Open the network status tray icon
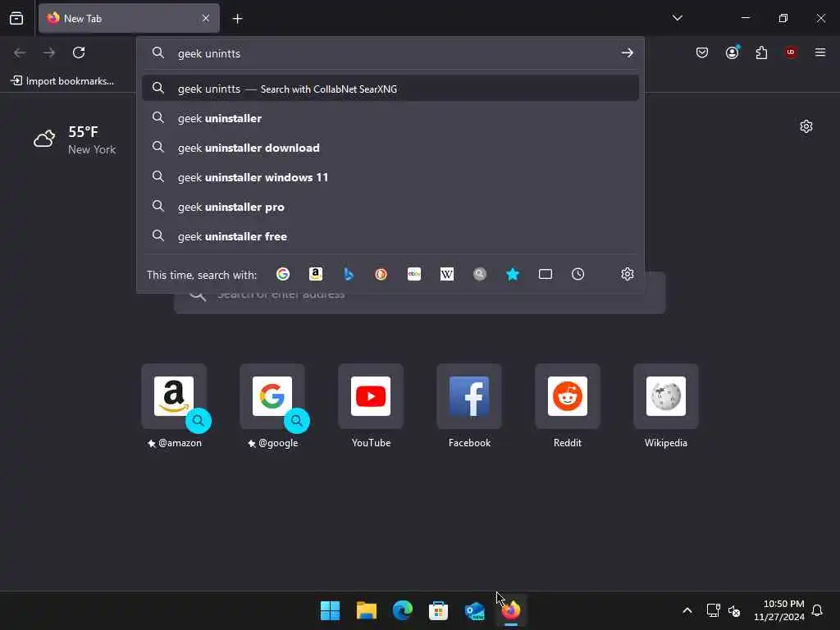840x630 pixels. pyautogui.click(x=713, y=610)
